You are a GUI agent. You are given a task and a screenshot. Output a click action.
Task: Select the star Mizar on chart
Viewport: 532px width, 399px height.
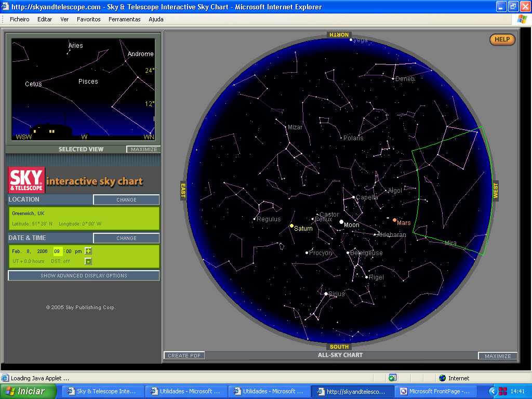pyautogui.click(x=286, y=127)
